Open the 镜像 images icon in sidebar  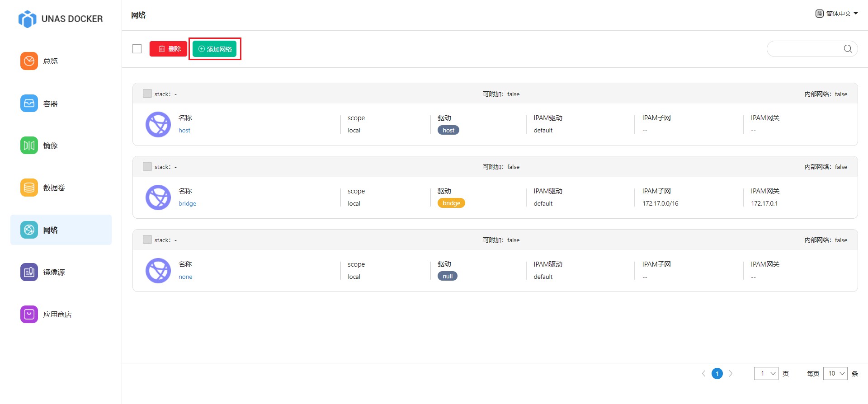coord(29,146)
